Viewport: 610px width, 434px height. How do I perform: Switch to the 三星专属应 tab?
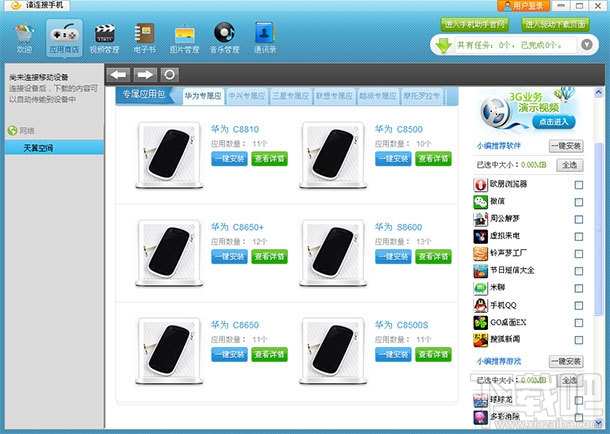(x=290, y=96)
